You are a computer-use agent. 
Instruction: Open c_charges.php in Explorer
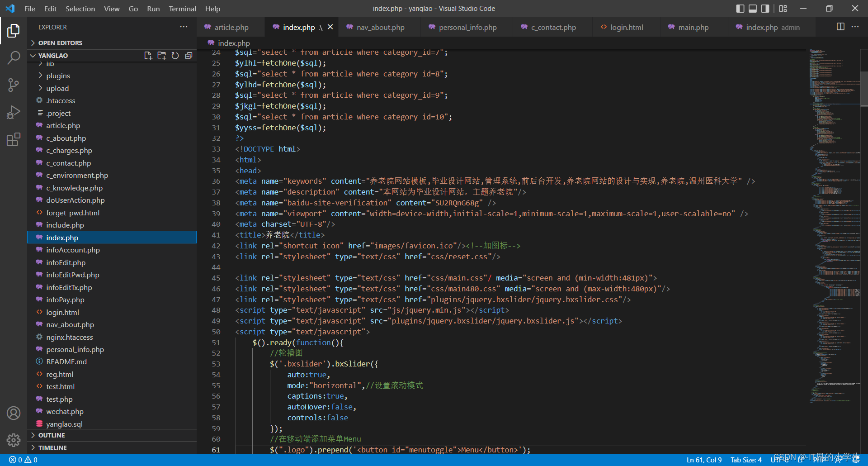tap(112, 151)
